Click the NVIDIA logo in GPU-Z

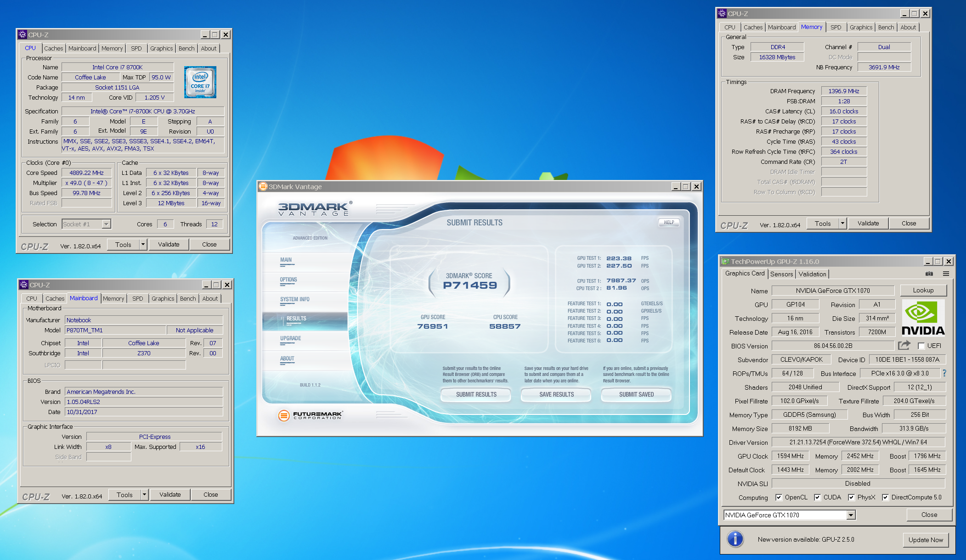(923, 318)
